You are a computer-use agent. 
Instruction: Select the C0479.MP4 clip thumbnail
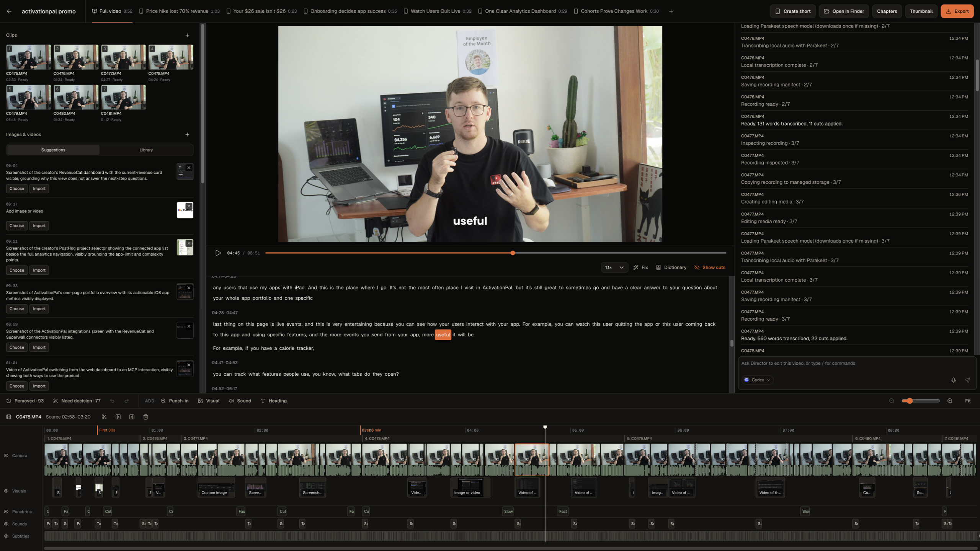(28, 97)
